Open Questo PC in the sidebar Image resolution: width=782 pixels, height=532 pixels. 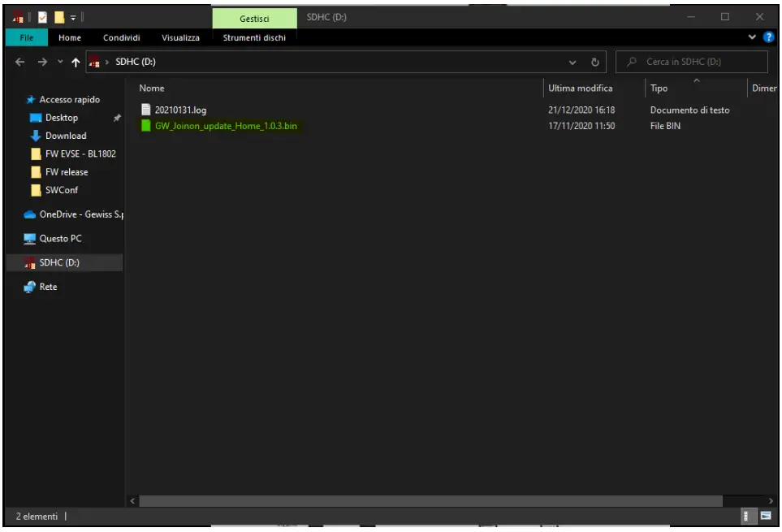[x=60, y=238]
